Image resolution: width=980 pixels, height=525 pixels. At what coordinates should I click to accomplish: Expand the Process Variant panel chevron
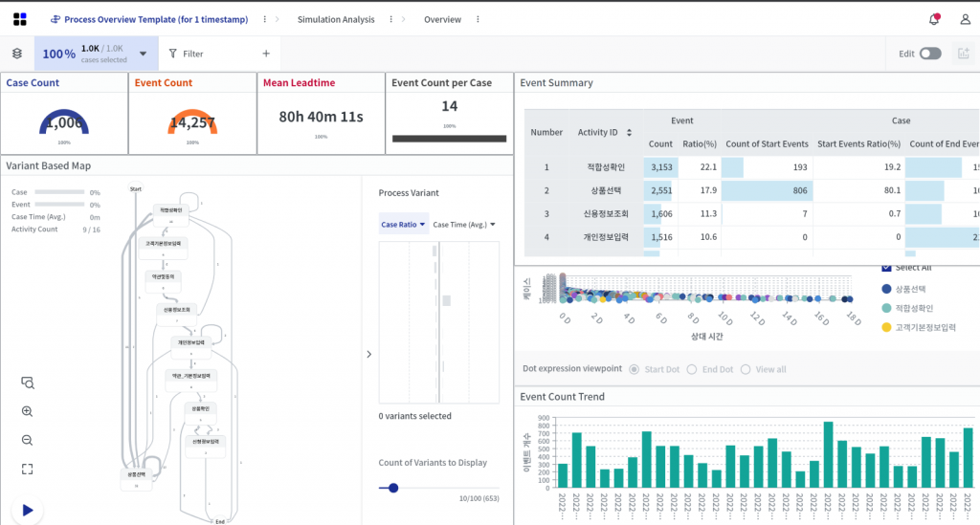(369, 355)
